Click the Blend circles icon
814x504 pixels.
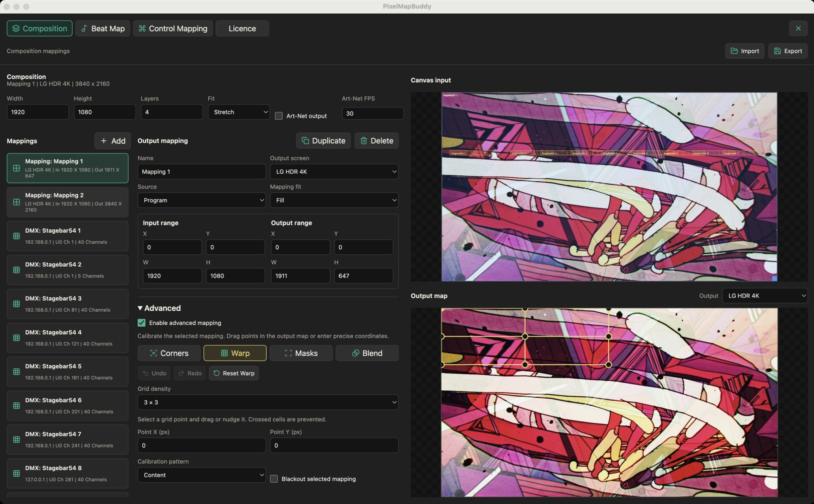(355, 353)
